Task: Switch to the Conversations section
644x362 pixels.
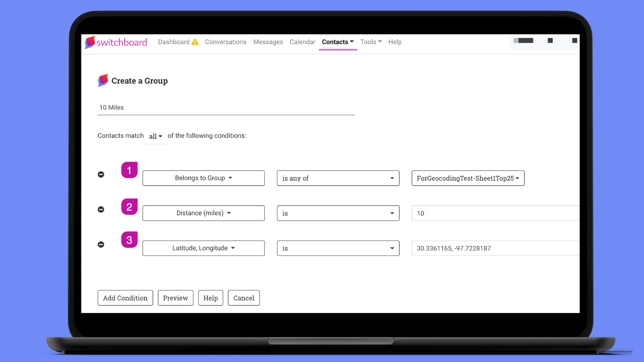Action: point(226,42)
